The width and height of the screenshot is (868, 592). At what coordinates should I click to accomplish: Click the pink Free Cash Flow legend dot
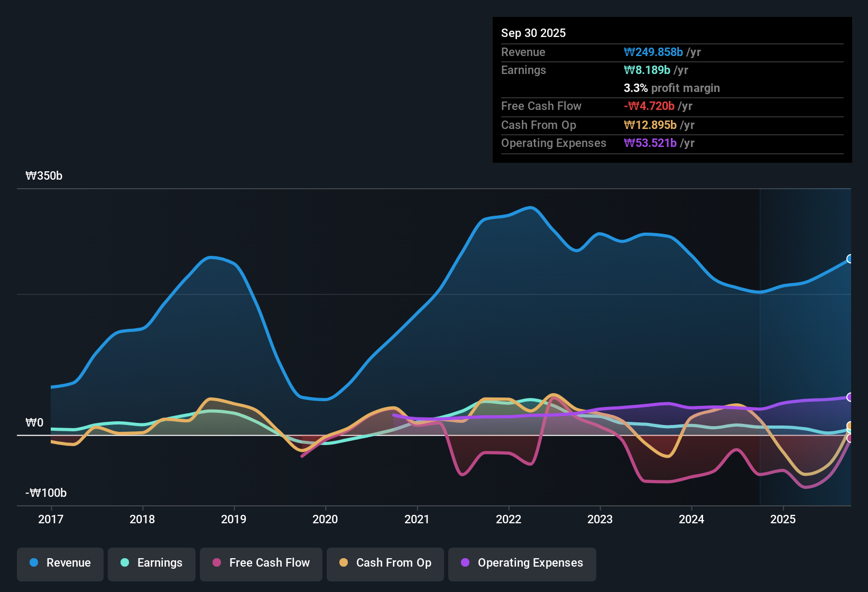216,563
